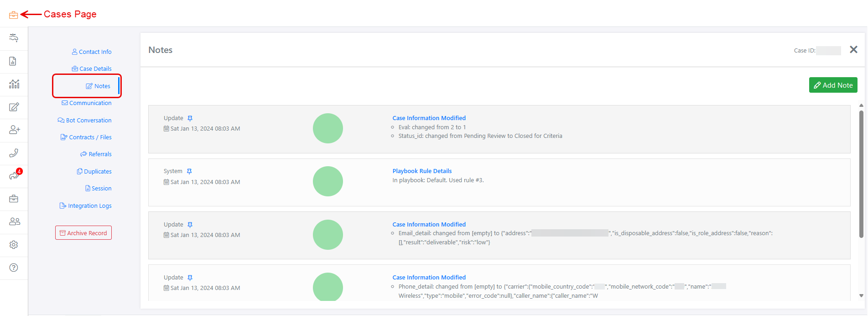Toggle pin on first Update note
The width and height of the screenshot is (868, 316).
tap(190, 118)
